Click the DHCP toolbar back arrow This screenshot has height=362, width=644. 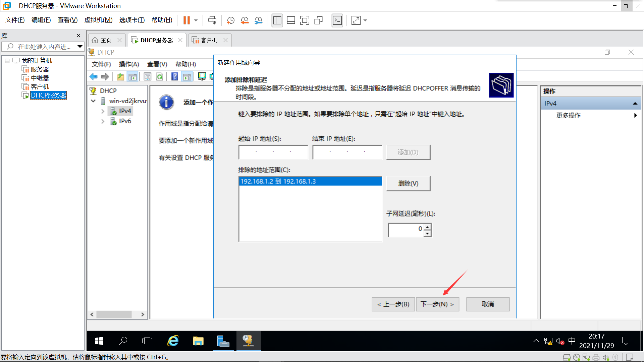click(94, 77)
